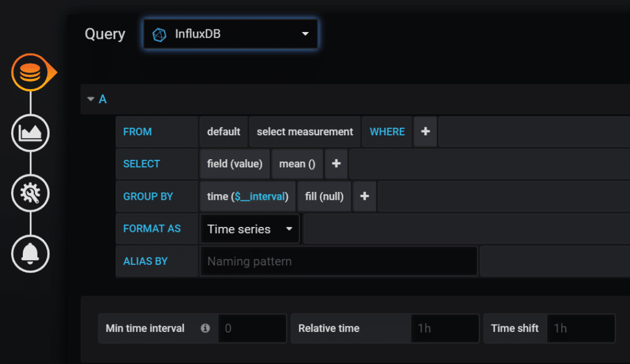Open the General settings gear icon
This screenshot has height=364, width=630.
coord(31,193)
